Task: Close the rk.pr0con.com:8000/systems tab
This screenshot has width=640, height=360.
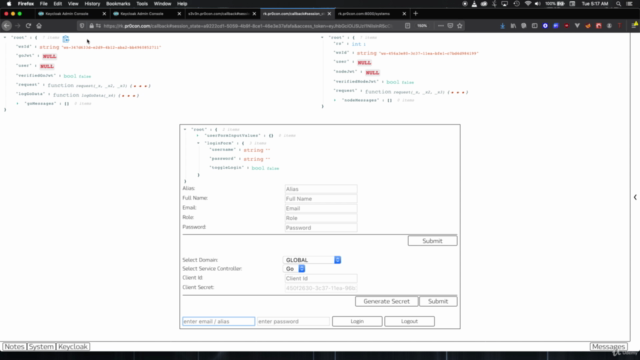Action: [404, 13]
